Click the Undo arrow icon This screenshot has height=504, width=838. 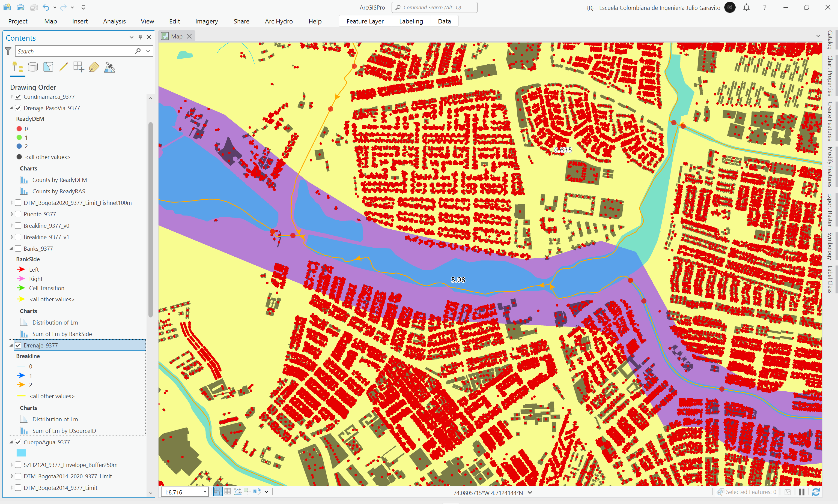click(46, 7)
